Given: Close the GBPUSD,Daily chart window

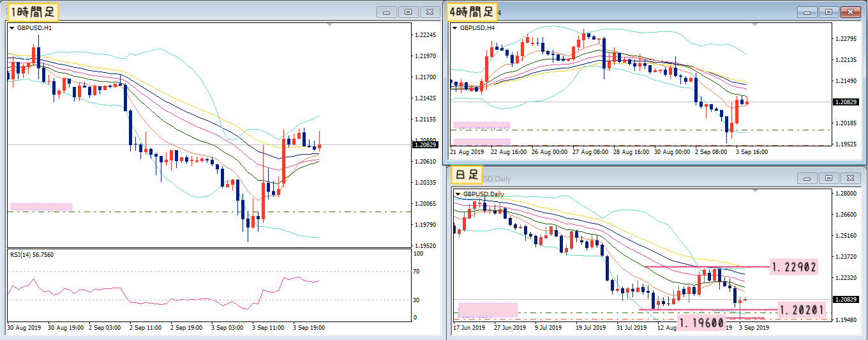Looking at the screenshot, I should (849, 178).
